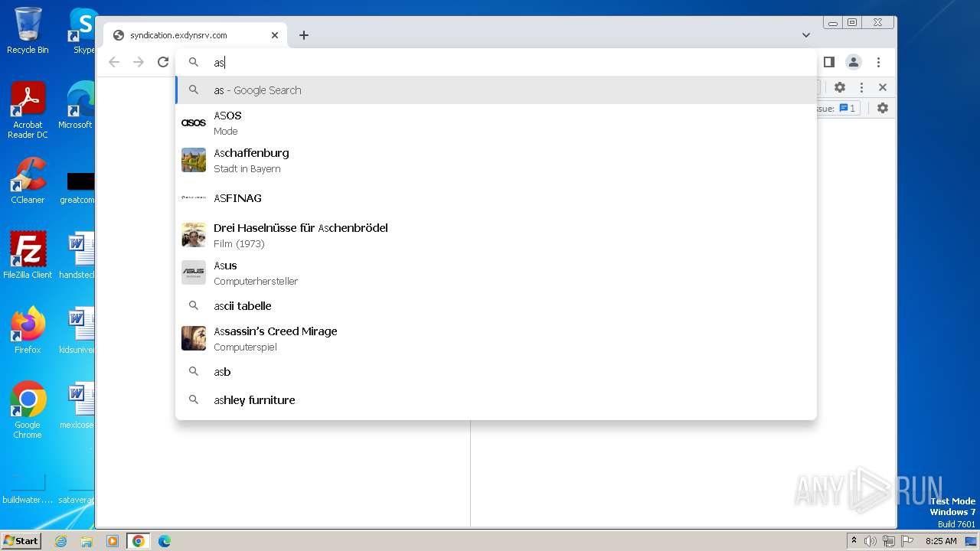Viewport: 980px width, 551px height.
Task: Click the ASOS logo thumbnail
Action: pos(194,122)
